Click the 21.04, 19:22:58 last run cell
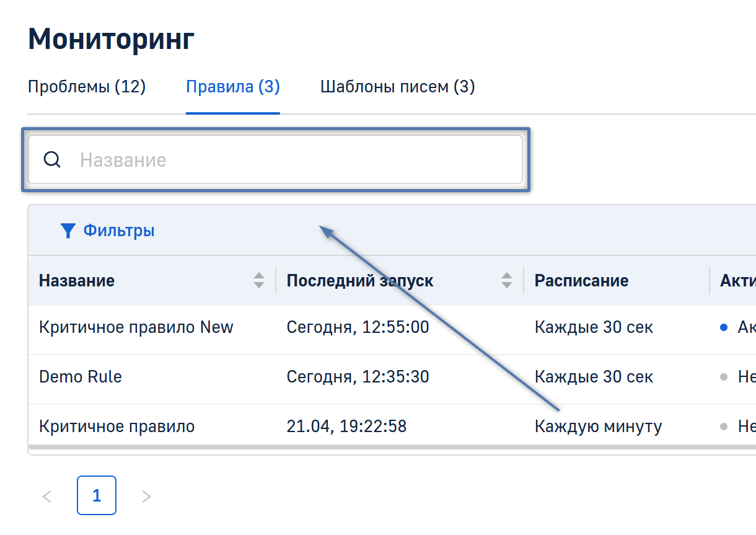Viewport: 756px width, 535px height. pyautogui.click(x=346, y=427)
